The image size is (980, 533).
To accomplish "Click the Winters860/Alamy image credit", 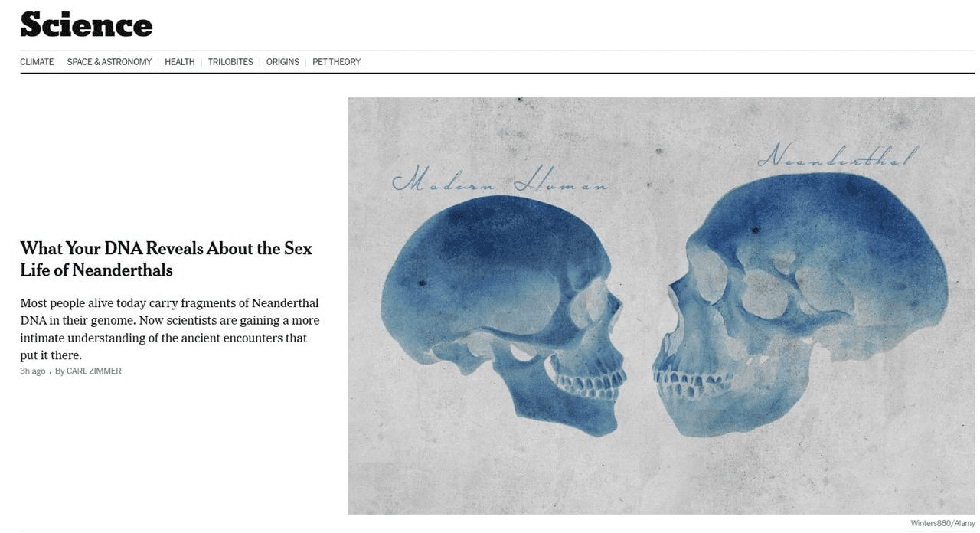I will (x=942, y=523).
